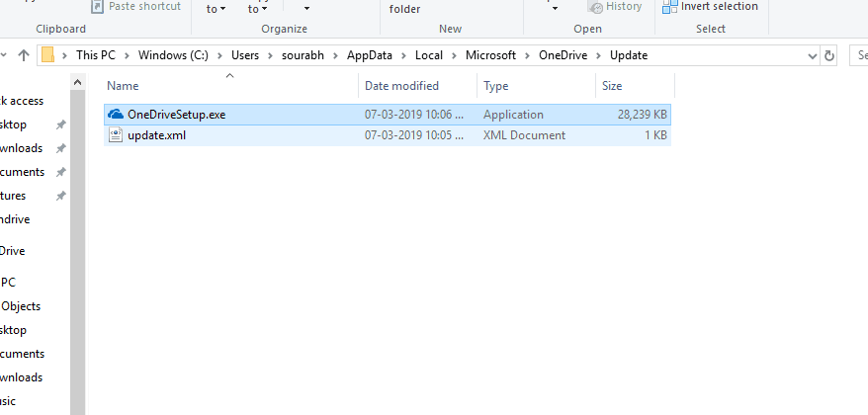Open Quick access in sidebar

click(22, 101)
